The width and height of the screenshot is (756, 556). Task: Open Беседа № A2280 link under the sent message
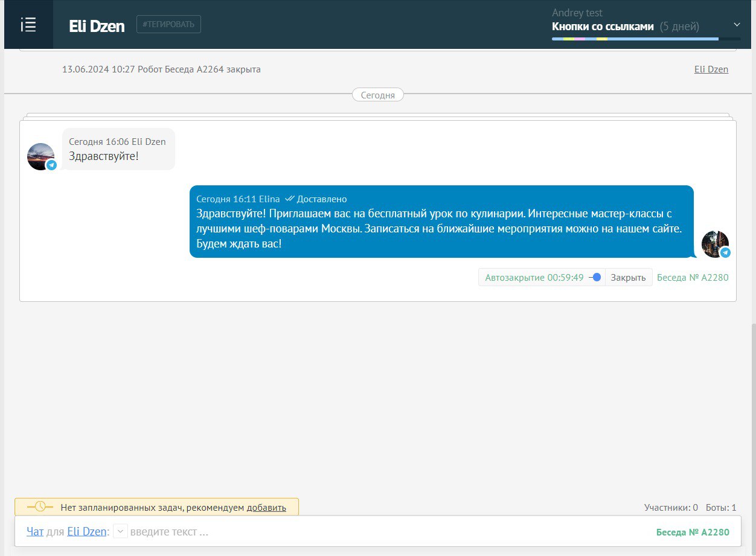(693, 278)
